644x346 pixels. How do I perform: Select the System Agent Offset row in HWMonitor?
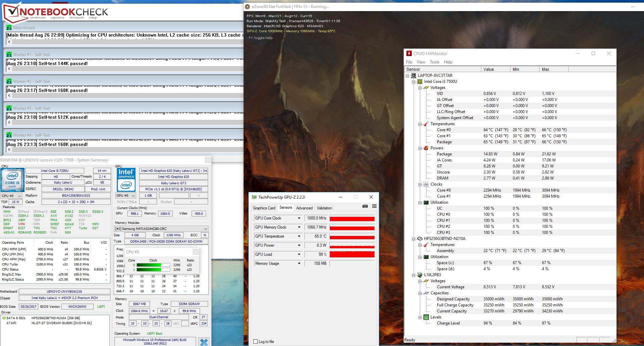pyautogui.click(x=510, y=118)
